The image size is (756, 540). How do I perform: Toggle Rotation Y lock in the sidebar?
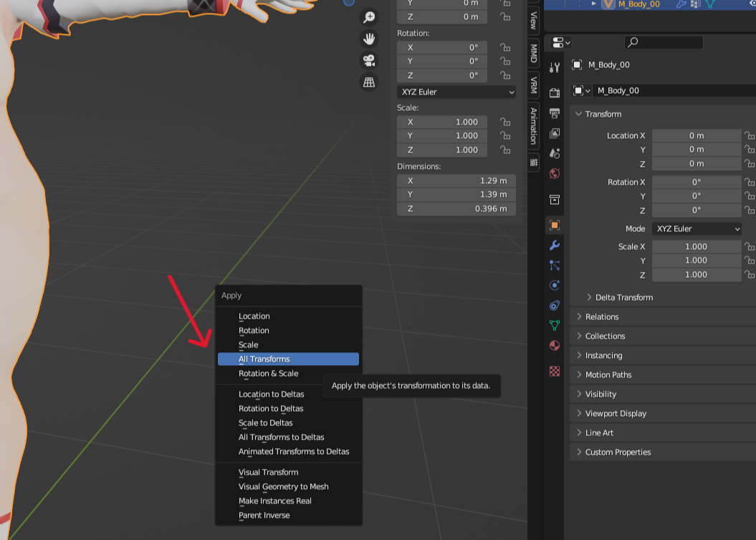(x=505, y=61)
